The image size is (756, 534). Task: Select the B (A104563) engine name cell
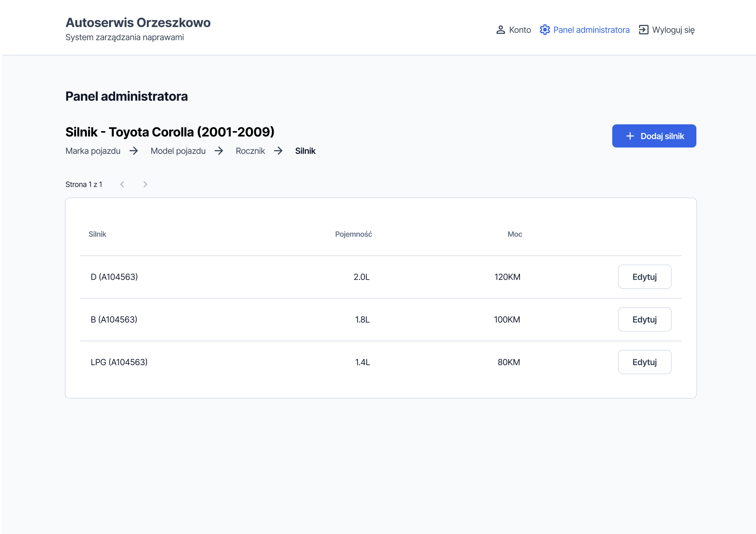coord(114,320)
